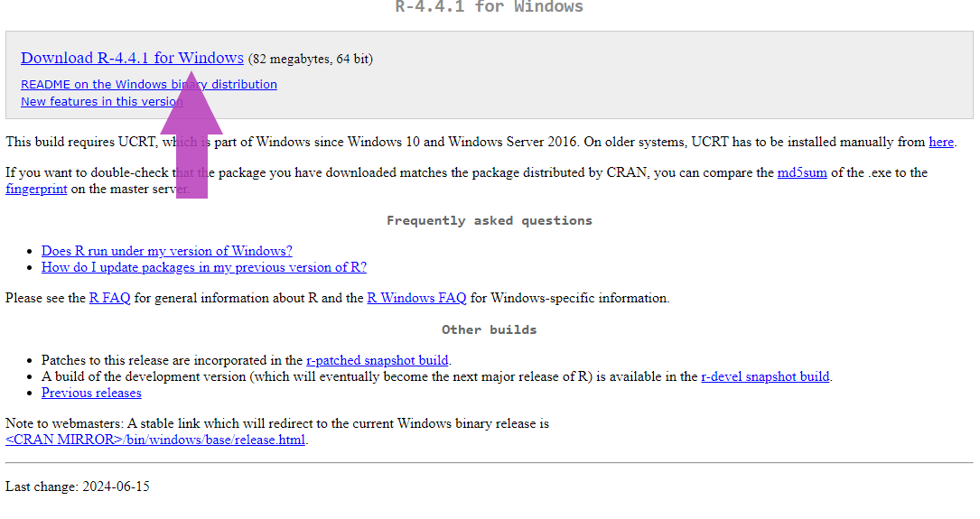Click the 'Other builds' heading
The image size is (980, 519).
490,329
